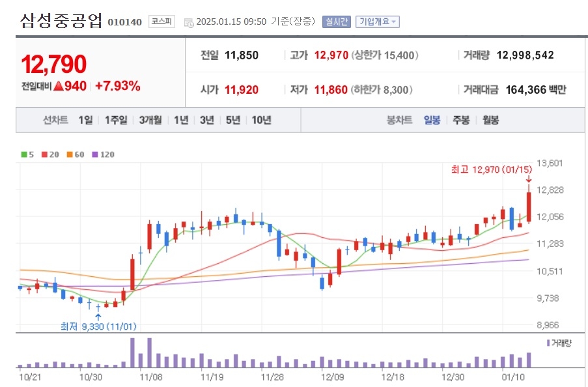The width and height of the screenshot is (588, 387).
Task: Click the 전일 value 11,850
Action: 242,55
